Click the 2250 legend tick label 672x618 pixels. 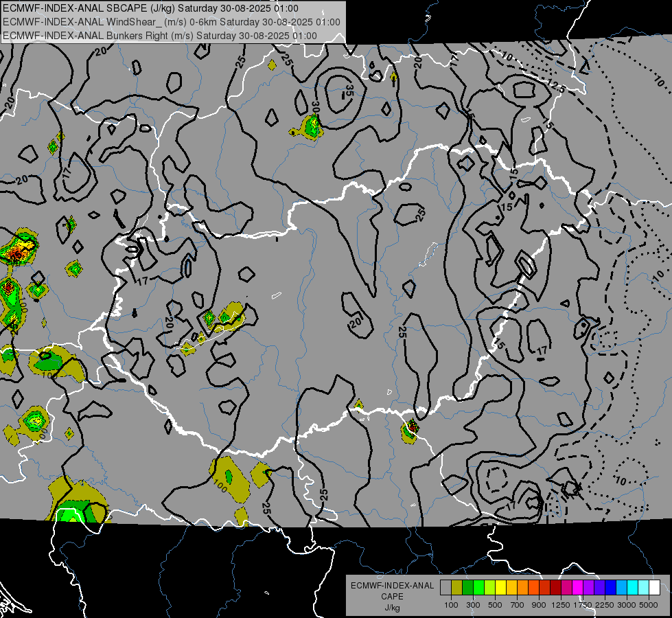pos(605,605)
